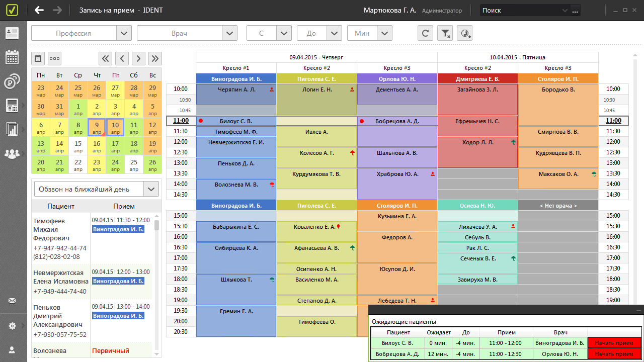Open settings gear in sidebar
Viewport: 644px width, 362px height.
pyautogui.click(x=12, y=326)
